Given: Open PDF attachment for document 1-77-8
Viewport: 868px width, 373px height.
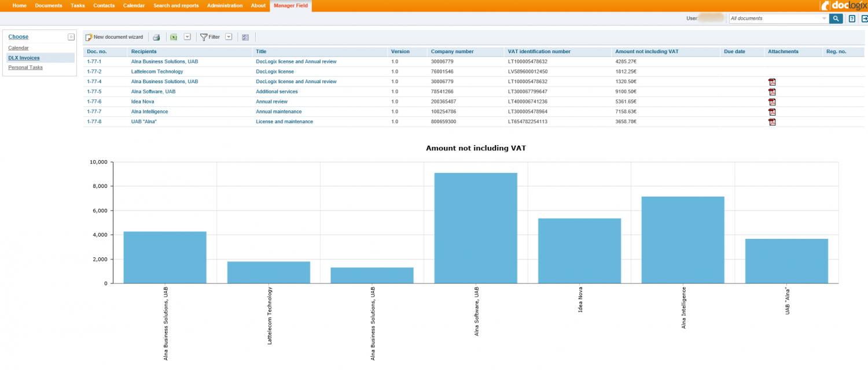Looking at the screenshot, I should [772, 122].
